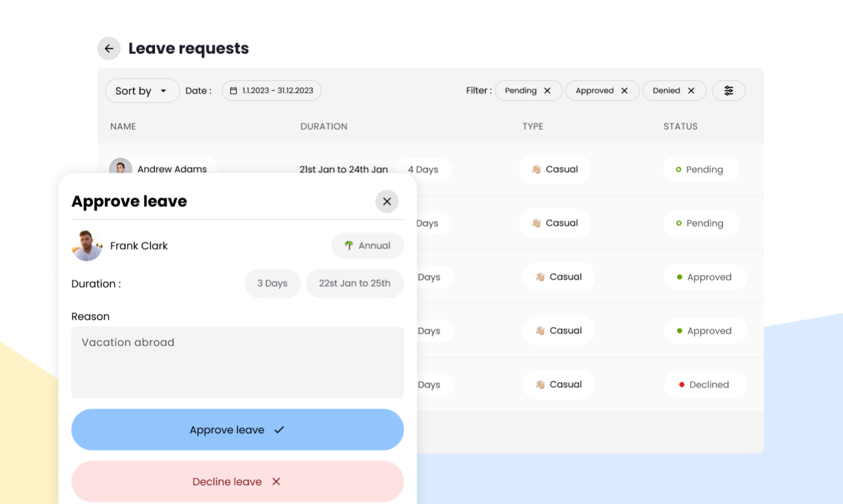The width and height of the screenshot is (843, 504).
Task: Click Andrew Adams' profile avatar
Action: click(120, 169)
